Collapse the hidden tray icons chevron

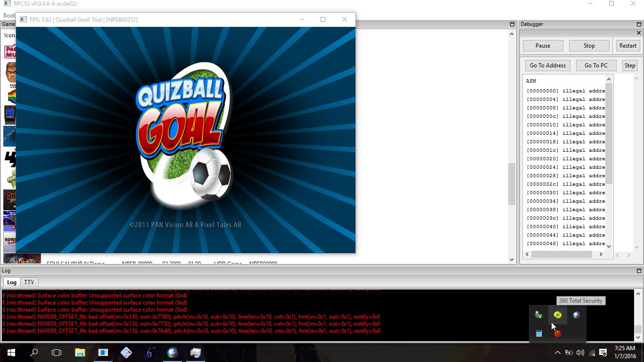557,353
